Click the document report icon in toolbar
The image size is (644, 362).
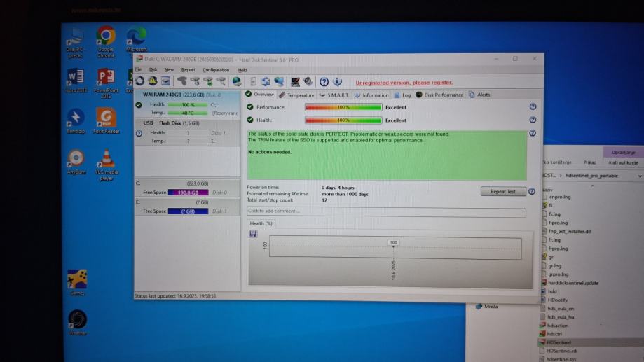coord(253,81)
